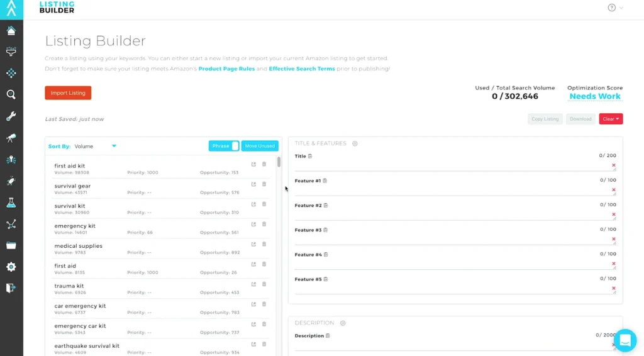Click the Needs Work optimization score
Image resolution: width=644 pixels, height=356 pixels.
click(x=595, y=96)
